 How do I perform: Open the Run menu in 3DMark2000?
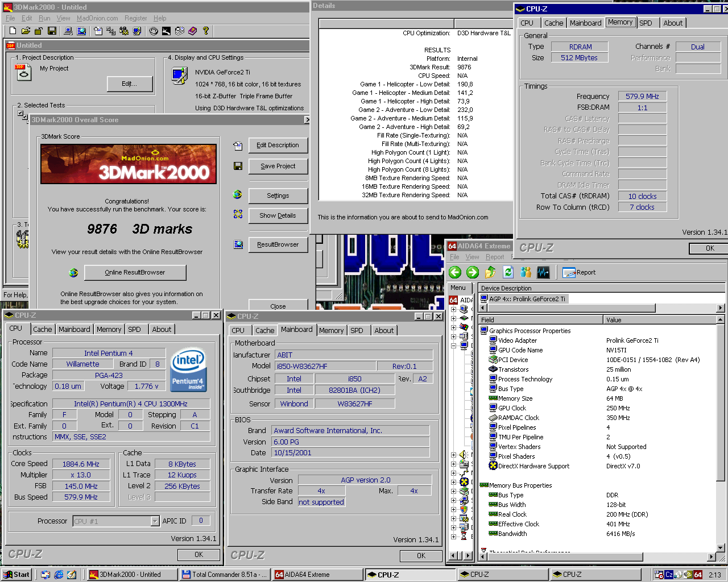[44, 18]
